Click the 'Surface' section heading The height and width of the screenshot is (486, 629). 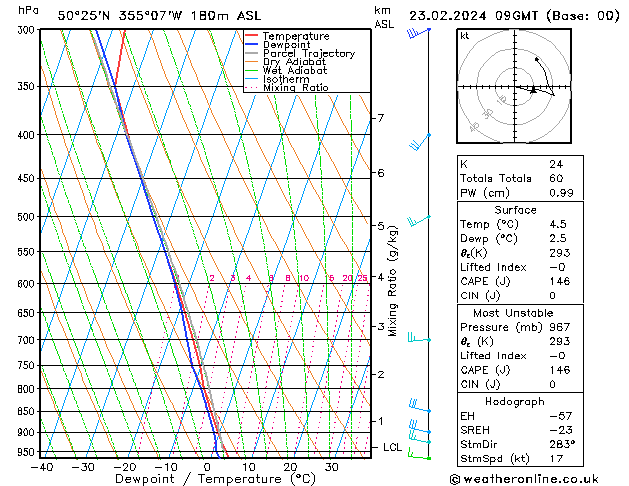(x=515, y=210)
